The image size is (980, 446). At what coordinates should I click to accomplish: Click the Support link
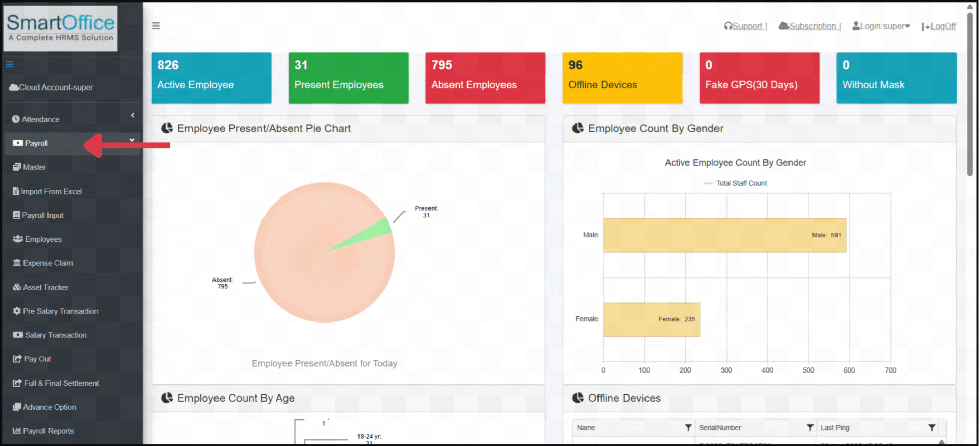(x=746, y=26)
